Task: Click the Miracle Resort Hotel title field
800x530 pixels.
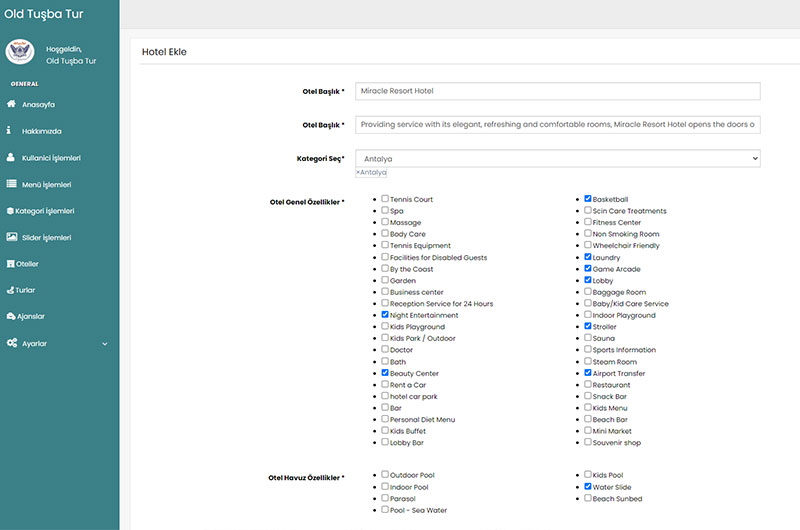Action: point(557,91)
